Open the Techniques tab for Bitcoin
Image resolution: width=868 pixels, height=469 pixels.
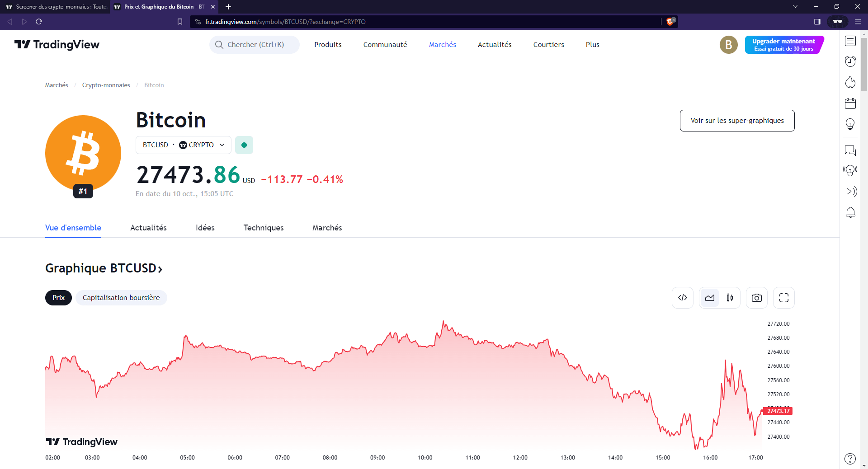264,228
